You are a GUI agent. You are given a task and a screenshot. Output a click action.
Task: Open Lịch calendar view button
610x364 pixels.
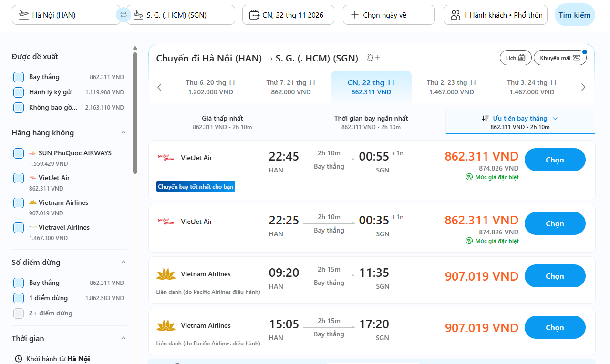[516, 58]
